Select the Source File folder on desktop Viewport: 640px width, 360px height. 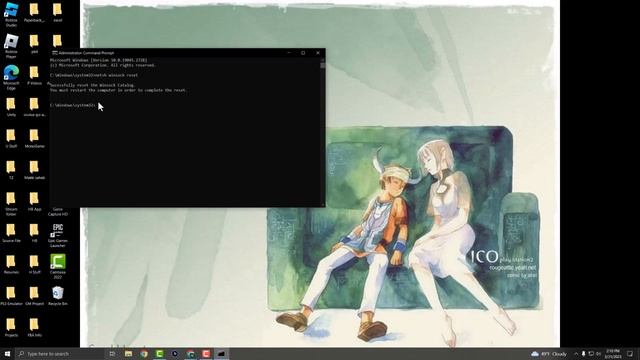coord(11,233)
